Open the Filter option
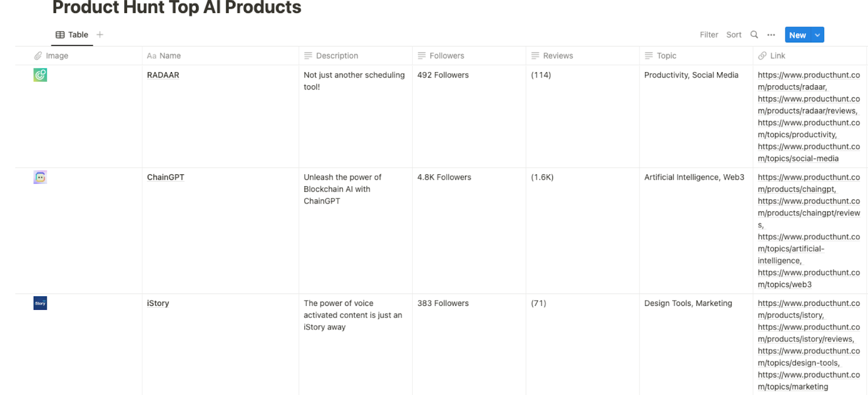The image size is (868, 395). (x=709, y=35)
